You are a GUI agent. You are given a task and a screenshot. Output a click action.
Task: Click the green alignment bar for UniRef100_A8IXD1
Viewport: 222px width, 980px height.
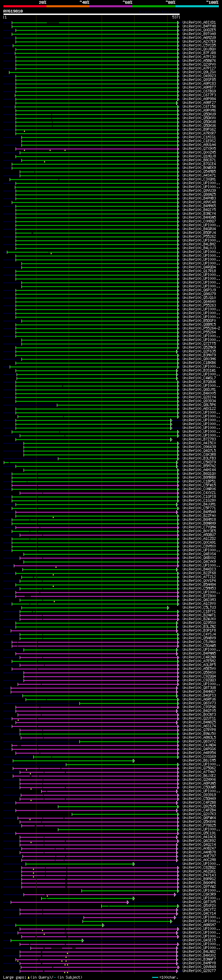[x=95, y=23]
